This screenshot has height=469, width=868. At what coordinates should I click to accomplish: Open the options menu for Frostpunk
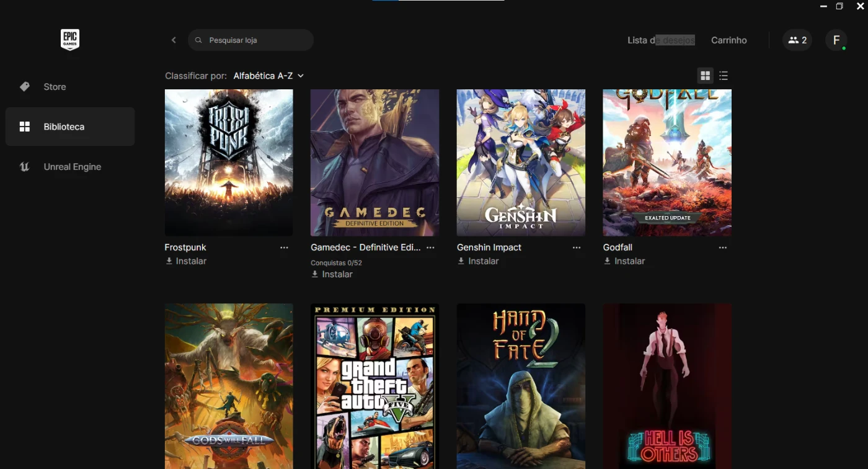pos(284,248)
